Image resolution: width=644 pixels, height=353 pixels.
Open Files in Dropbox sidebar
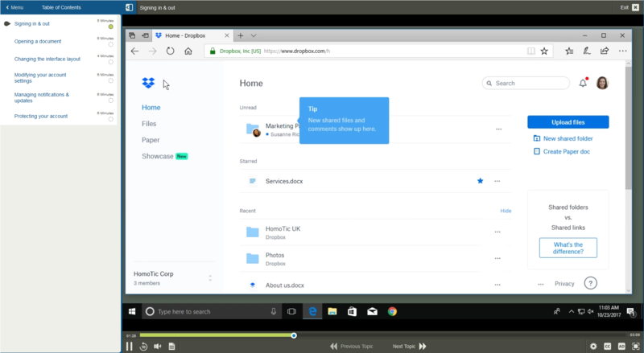[149, 124]
